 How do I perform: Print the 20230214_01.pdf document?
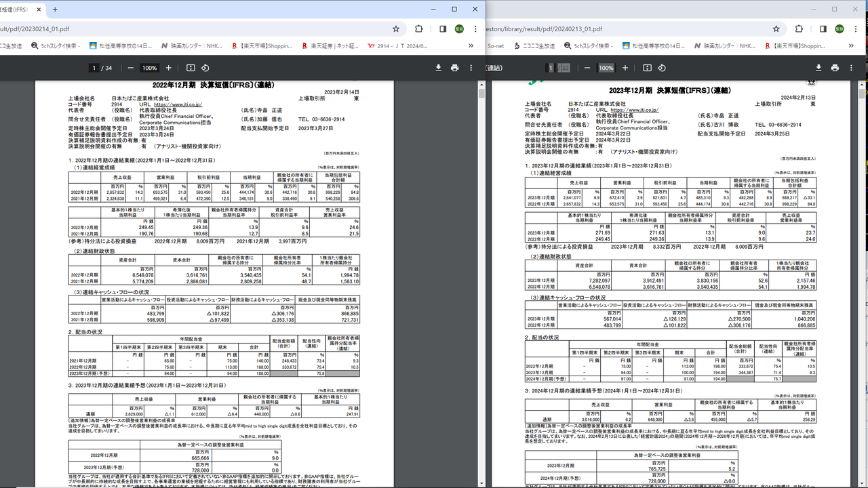[x=454, y=68]
